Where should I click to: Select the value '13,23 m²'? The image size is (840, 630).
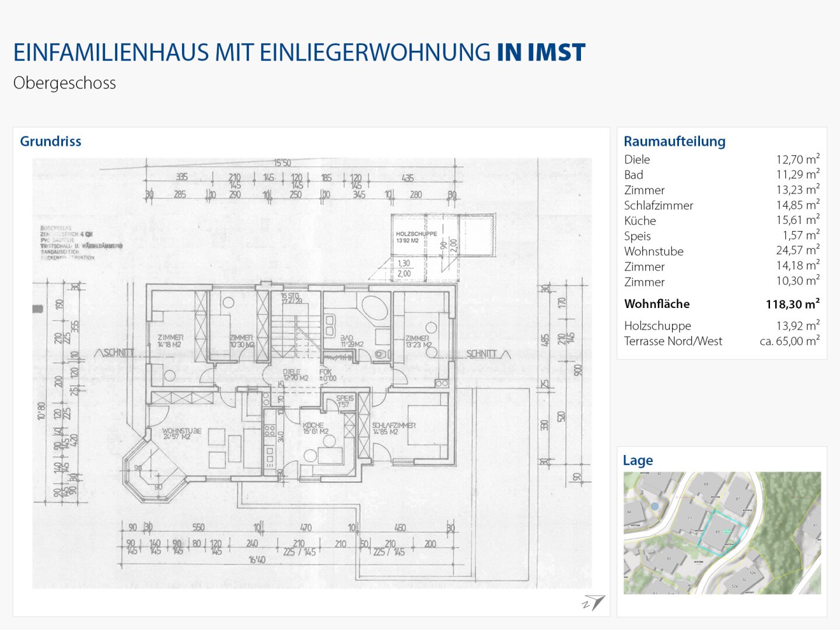tap(797, 190)
